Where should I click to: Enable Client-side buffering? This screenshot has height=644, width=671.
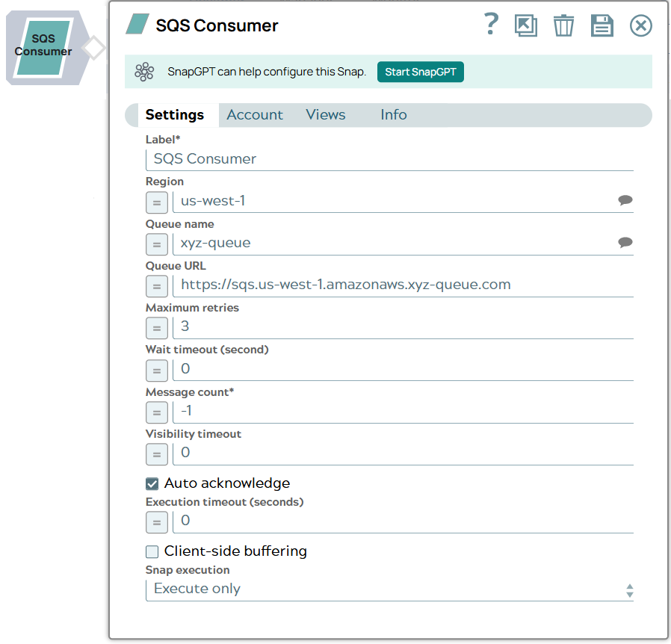[x=152, y=551]
